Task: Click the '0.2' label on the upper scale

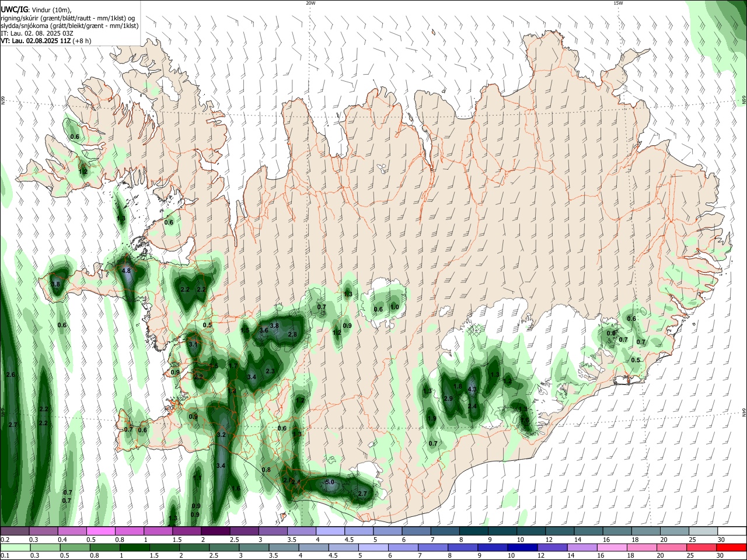Action: (5, 540)
